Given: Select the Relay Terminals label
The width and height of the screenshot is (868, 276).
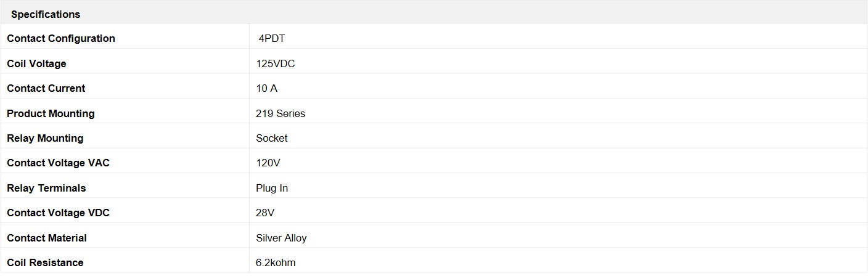Looking at the screenshot, I should click(46, 188).
